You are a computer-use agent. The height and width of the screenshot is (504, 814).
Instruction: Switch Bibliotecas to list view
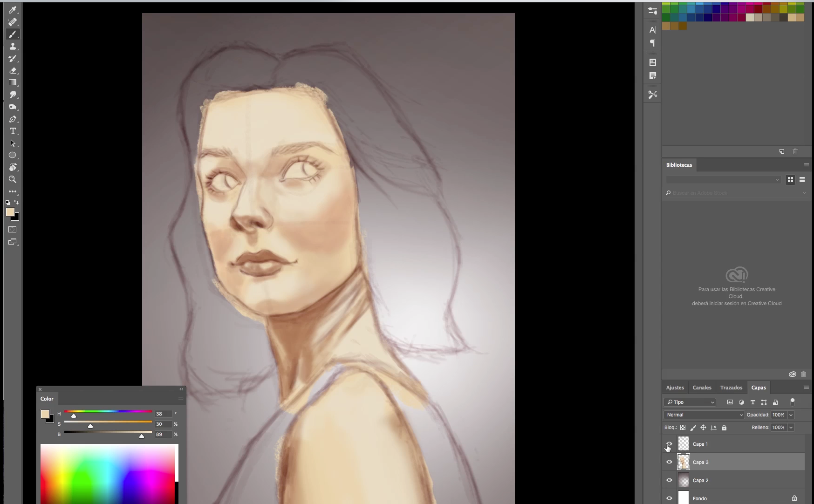tap(802, 180)
